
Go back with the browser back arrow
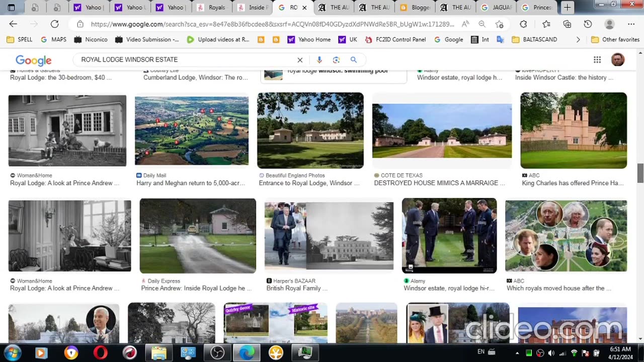pos(13,24)
